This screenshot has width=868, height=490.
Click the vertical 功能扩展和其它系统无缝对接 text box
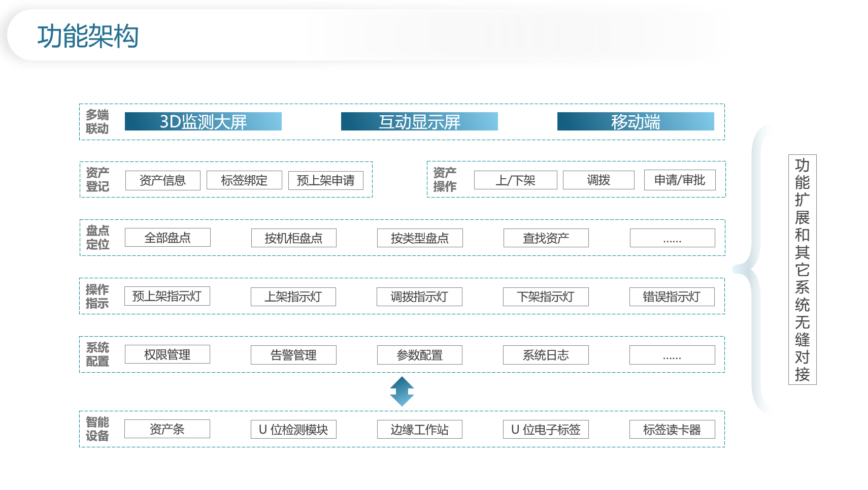pos(802,270)
